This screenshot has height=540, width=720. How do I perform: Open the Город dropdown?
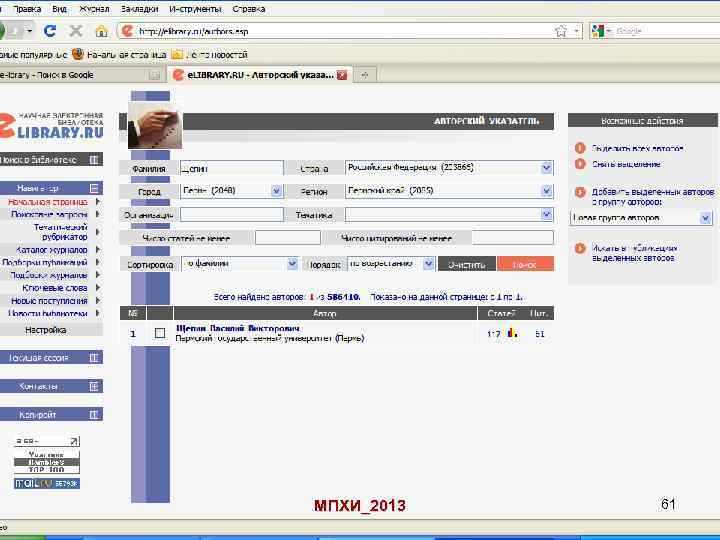[x=276, y=191]
